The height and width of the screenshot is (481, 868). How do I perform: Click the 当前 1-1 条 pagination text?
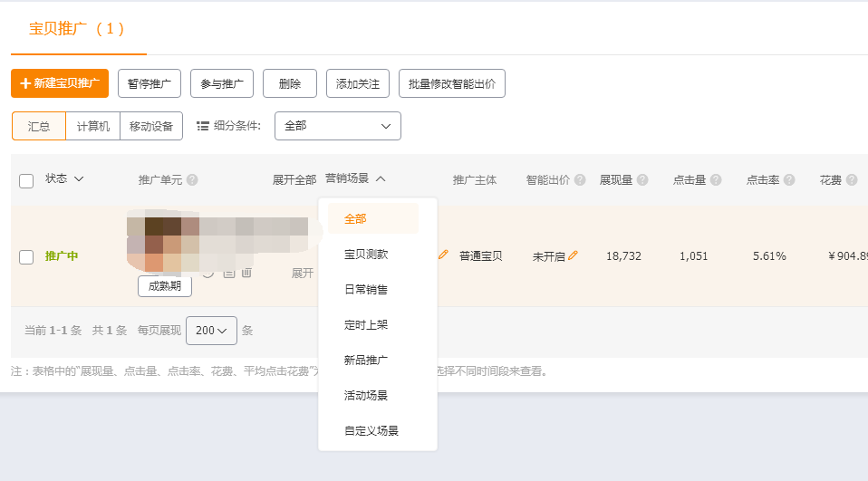coord(53,331)
